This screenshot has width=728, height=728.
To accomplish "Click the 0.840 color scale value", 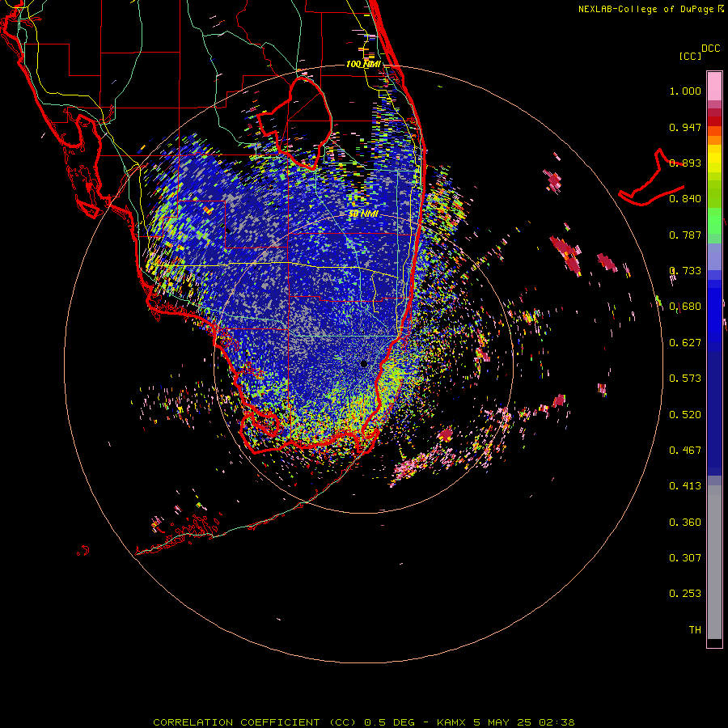I will click(x=685, y=199).
